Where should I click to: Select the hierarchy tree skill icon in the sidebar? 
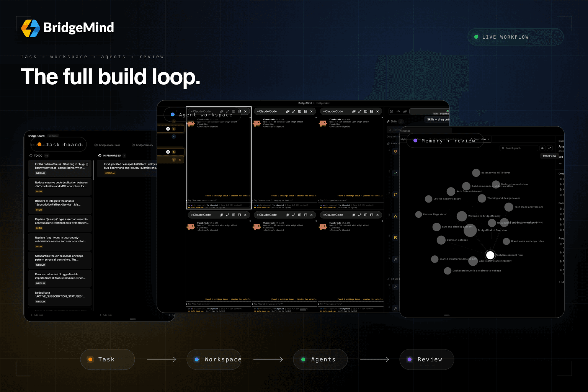(x=395, y=216)
